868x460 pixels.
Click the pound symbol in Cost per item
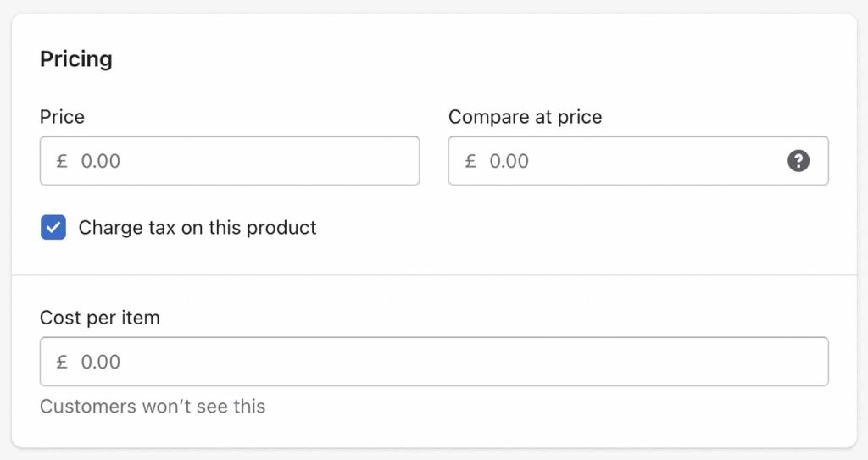(x=62, y=362)
